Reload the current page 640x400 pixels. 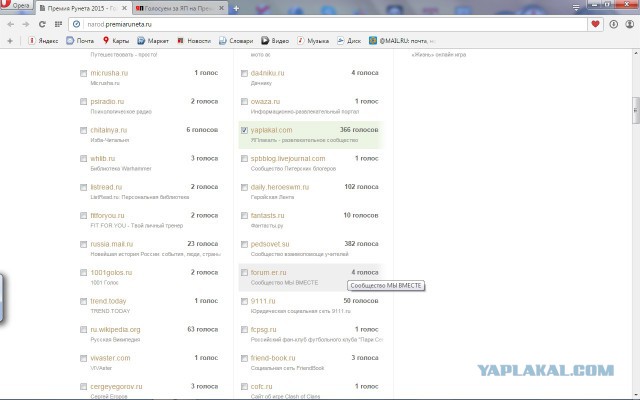pos(42,24)
